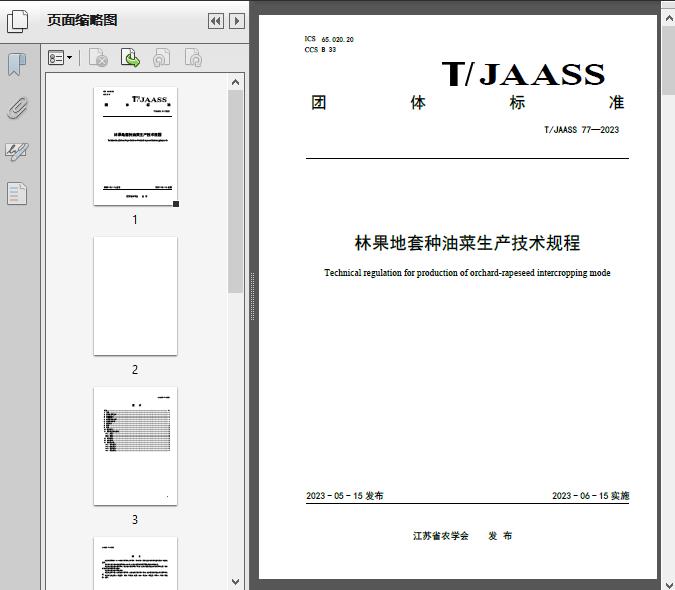The height and width of the screenshot is (590, 675).
Task: Click document view scroll up arrow
Action: tap(669, 19)
